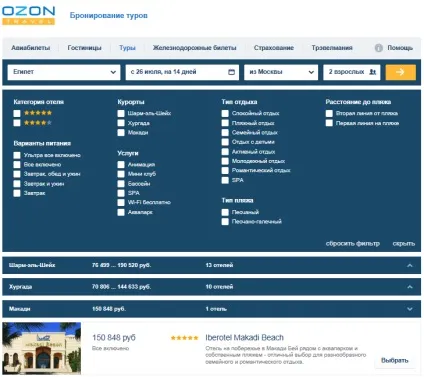The height and width of the screenshot is (377, 424).
Task: Check Завтрак, обед и ужин
Action: tap(17, 174)
